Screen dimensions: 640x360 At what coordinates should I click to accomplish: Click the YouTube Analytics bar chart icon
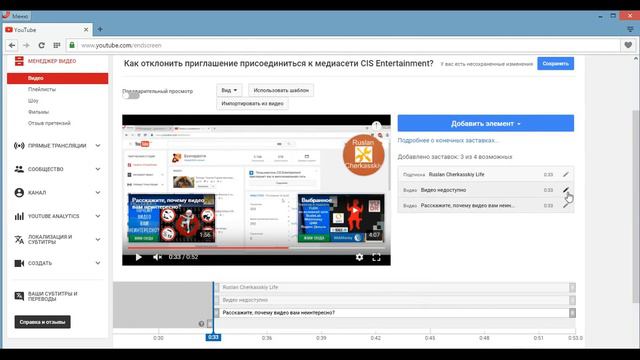[x=19, y=216]
